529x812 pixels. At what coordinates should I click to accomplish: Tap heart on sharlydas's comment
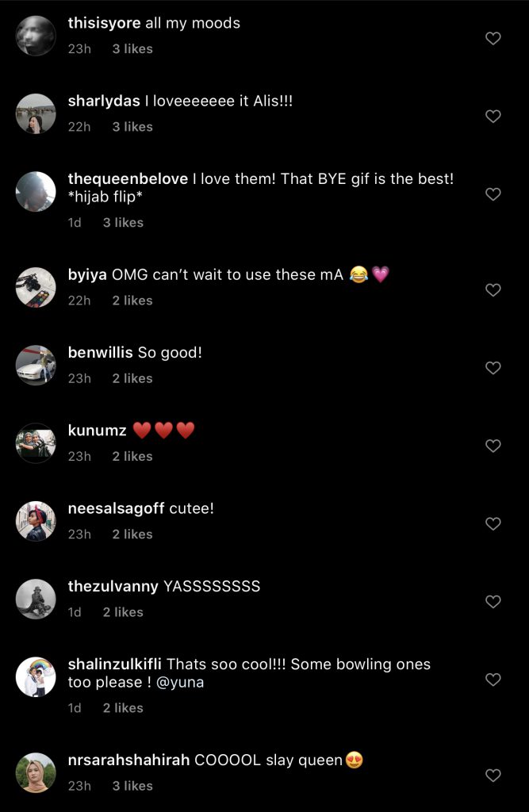[493, 117]
